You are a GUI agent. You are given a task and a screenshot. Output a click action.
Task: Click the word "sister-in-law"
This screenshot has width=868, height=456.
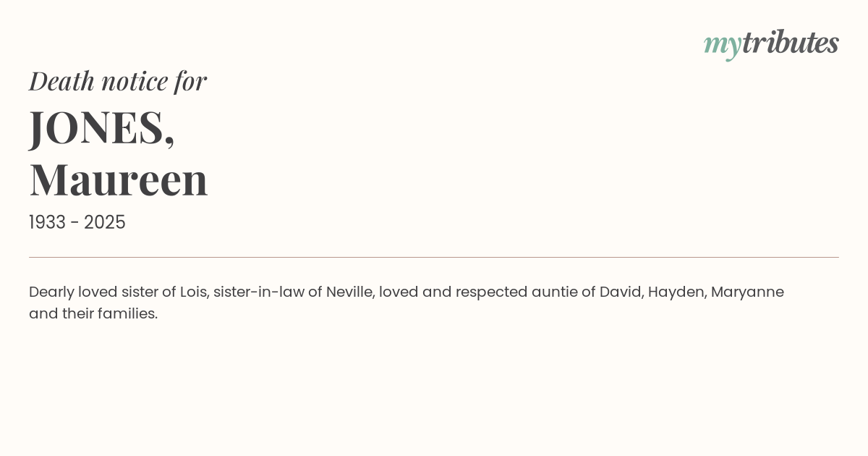pyautogui.click(x=260, y=292)
